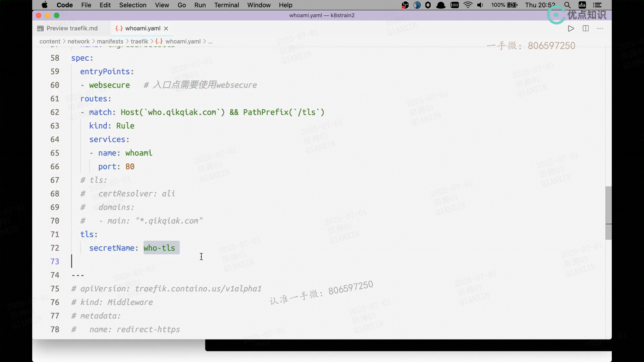This screenshot has height=362, width=644.
Task: Click the volume speaker icon
Action: 480,5
